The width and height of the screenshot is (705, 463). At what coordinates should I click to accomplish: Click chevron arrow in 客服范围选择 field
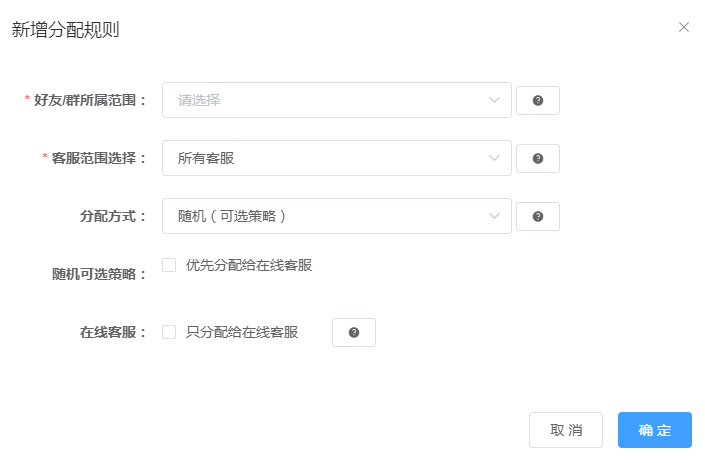pyautogui.click(x=494, y=158)
